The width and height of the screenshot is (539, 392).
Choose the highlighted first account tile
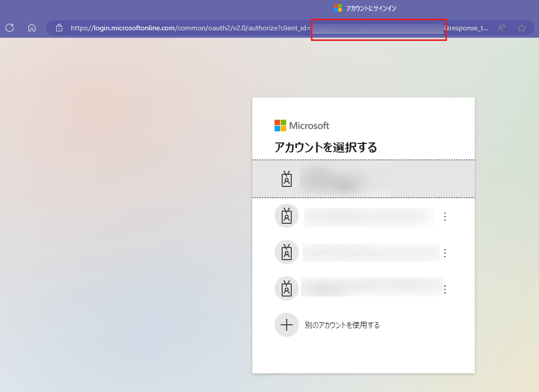coord(364,179)
